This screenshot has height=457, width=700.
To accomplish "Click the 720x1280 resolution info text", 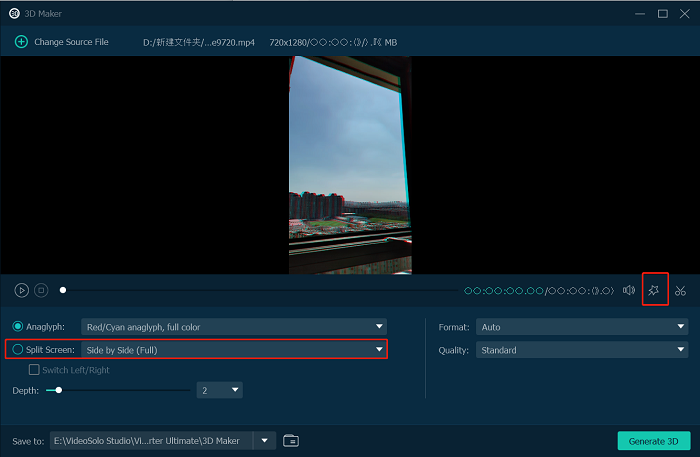I will coord(333,42).
